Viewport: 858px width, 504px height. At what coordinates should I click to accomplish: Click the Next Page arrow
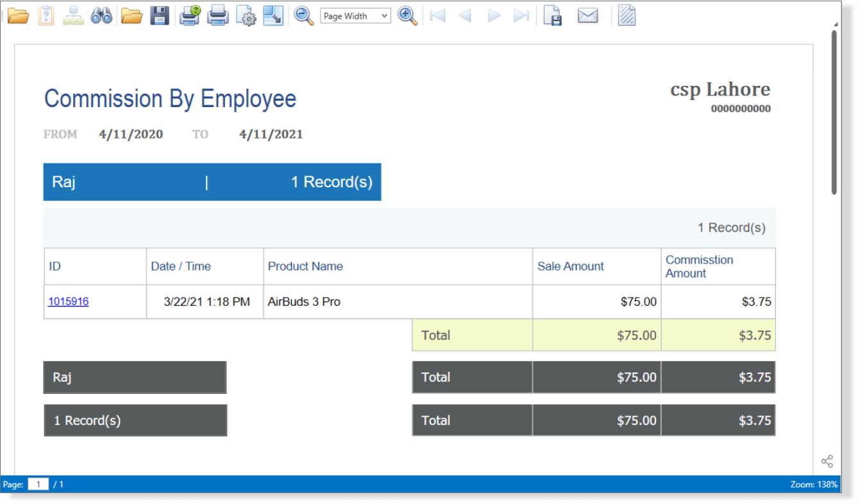pyautogui.click(x=494, y=15)
